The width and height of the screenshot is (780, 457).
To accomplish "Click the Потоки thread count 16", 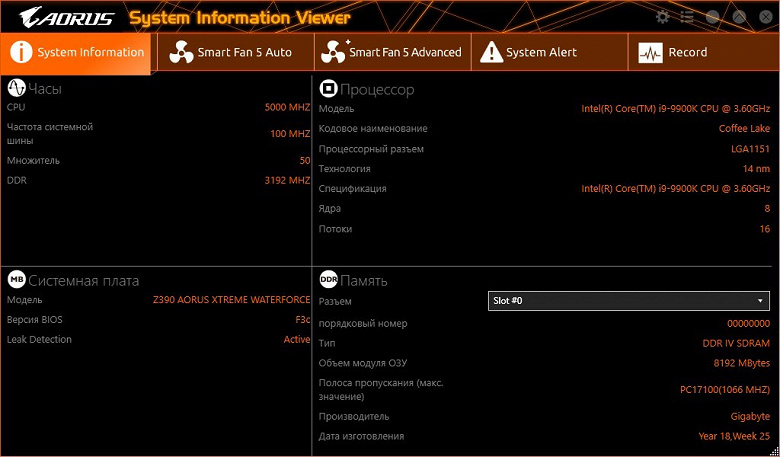I will [765, 229].
